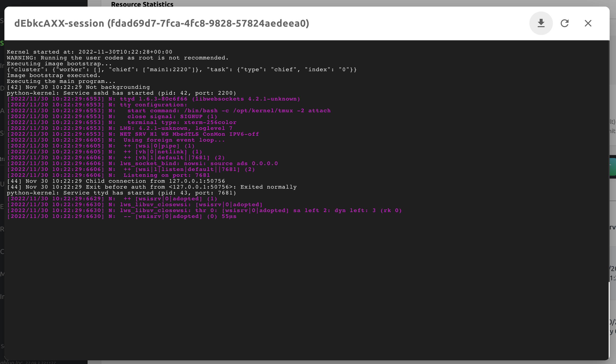Click the 'tty configuration:' log line

97,105
